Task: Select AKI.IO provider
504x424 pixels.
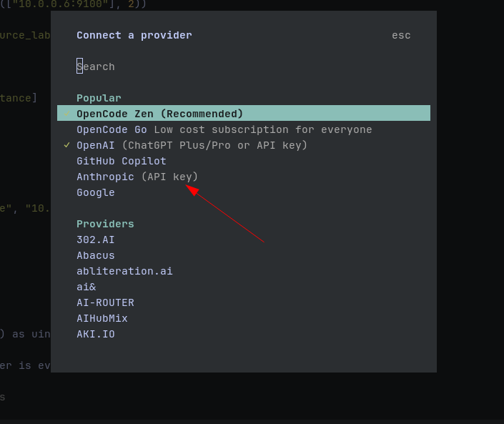Action: pos(244,335)
